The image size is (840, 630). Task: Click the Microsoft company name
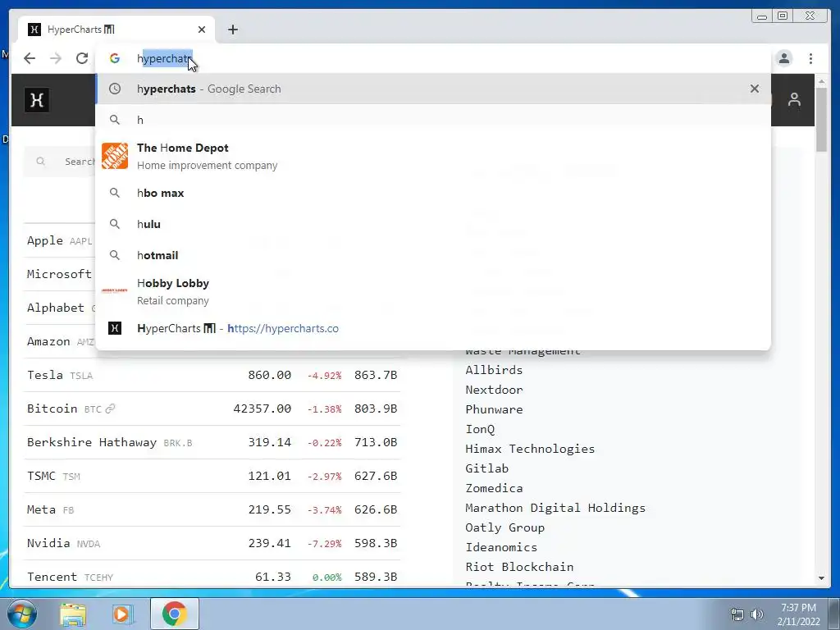[x=59, y=274]
